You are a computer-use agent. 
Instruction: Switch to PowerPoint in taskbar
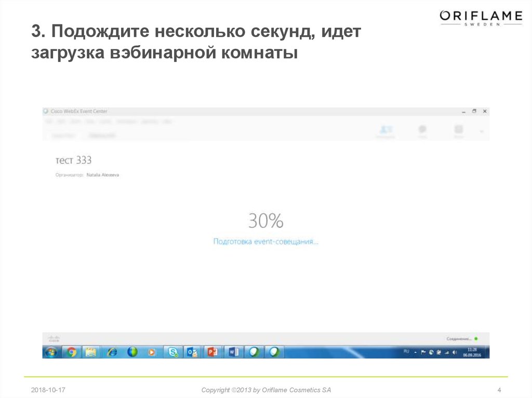click(212, 352)
